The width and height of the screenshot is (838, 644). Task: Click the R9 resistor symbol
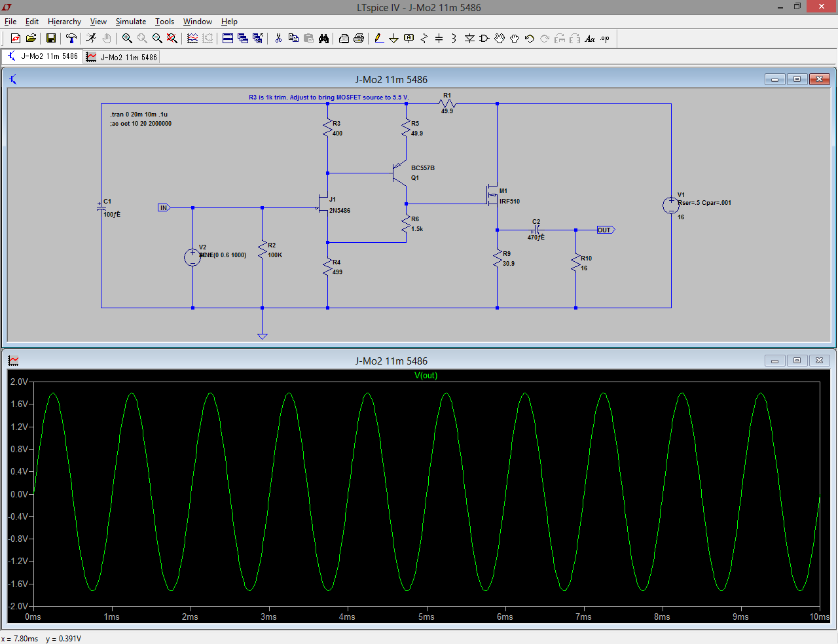pos(497,259)
